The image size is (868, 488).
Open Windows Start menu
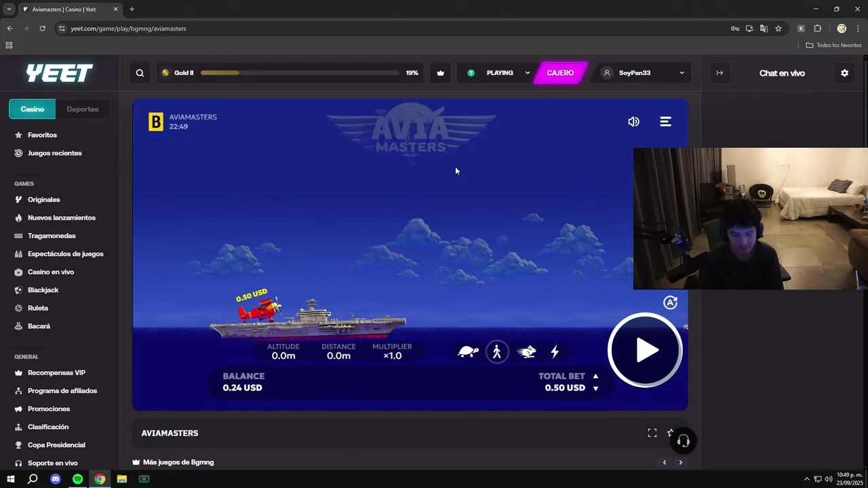click(x=11, y=479)
